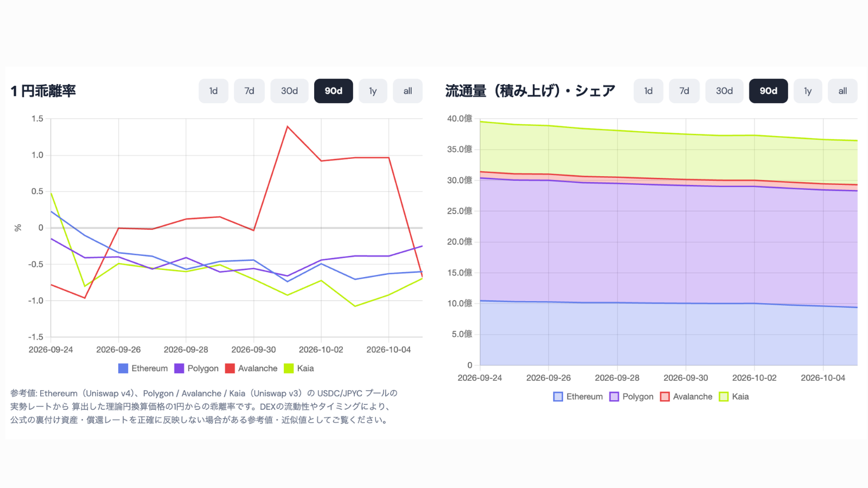Select 30d range on deviation-rate chart

tap(289, 91)
